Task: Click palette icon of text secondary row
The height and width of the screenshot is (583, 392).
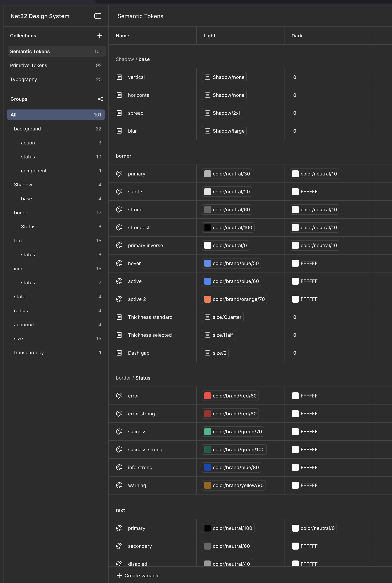Action: pos(119,546)
